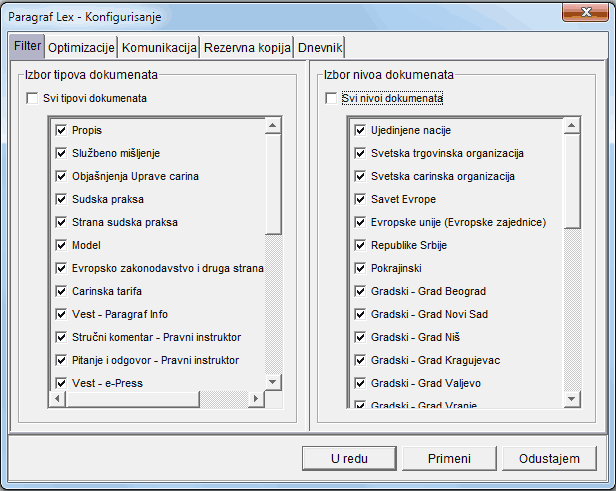616x491 pixels.
Task: Cancel with the Odustajem button
Action: click(549, 458)
